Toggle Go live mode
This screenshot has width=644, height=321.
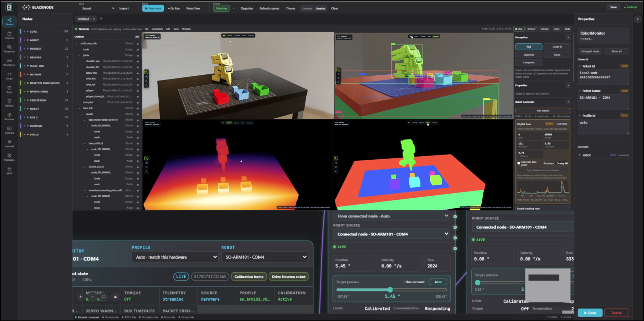[174, 8]
